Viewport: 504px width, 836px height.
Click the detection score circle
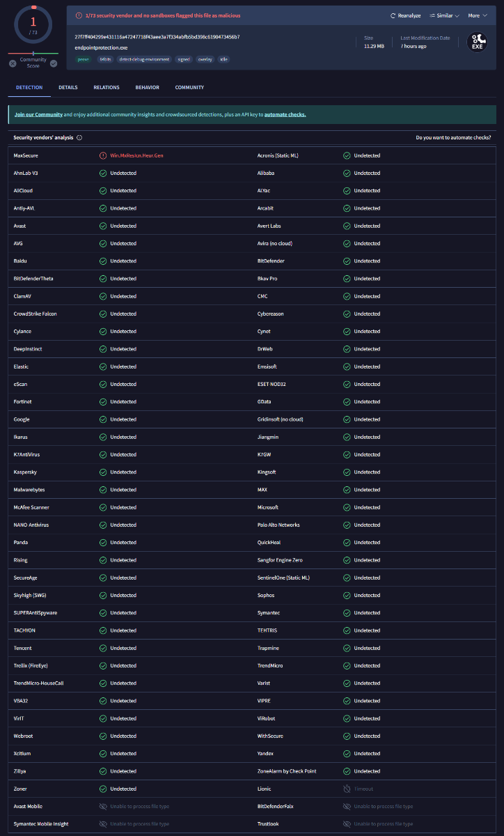click(33, 26)
